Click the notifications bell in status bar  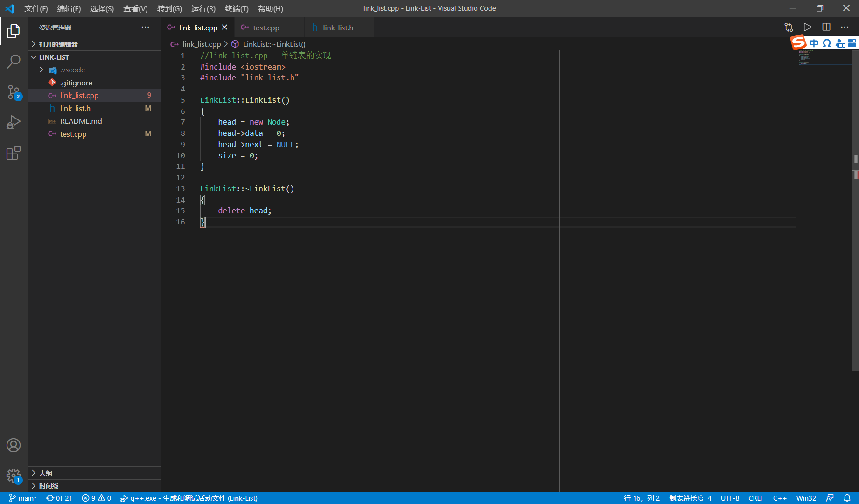tap(847, 498)
